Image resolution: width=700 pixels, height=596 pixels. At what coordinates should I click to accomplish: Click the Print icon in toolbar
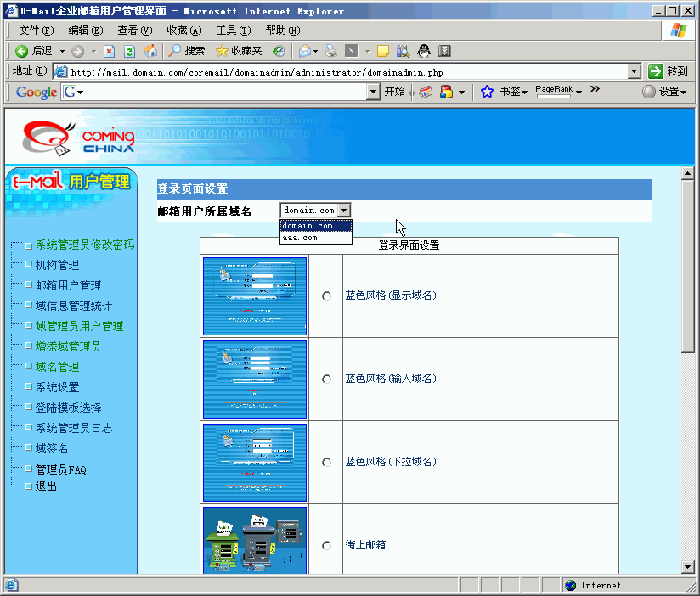(331, 51)
